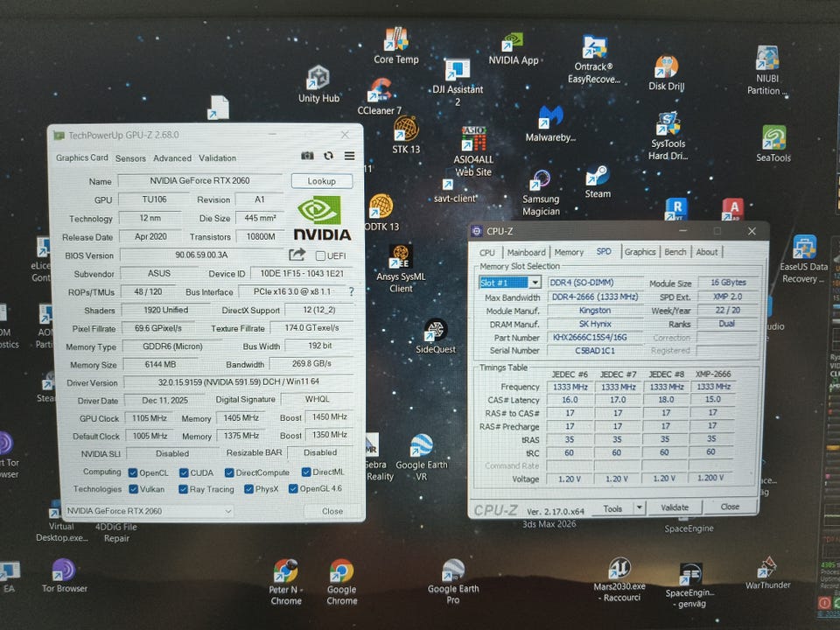
Task: Open Google Earth VR shortcut
Action: point(422,458)
